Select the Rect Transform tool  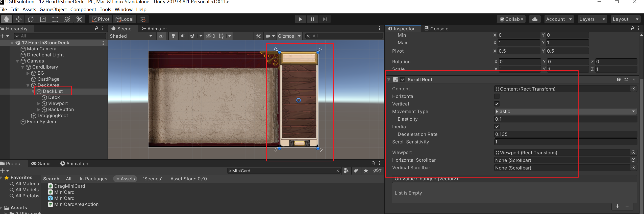pos(55,19)
